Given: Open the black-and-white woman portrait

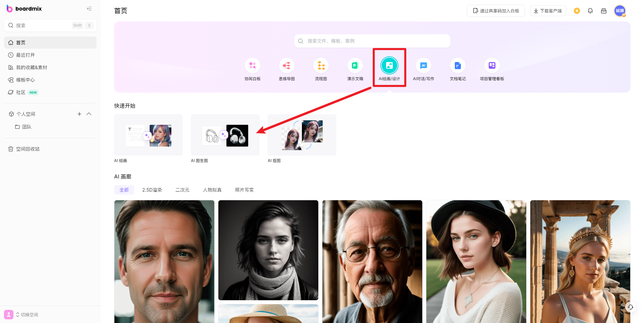Looking at the screenshot, I should 268,250.
